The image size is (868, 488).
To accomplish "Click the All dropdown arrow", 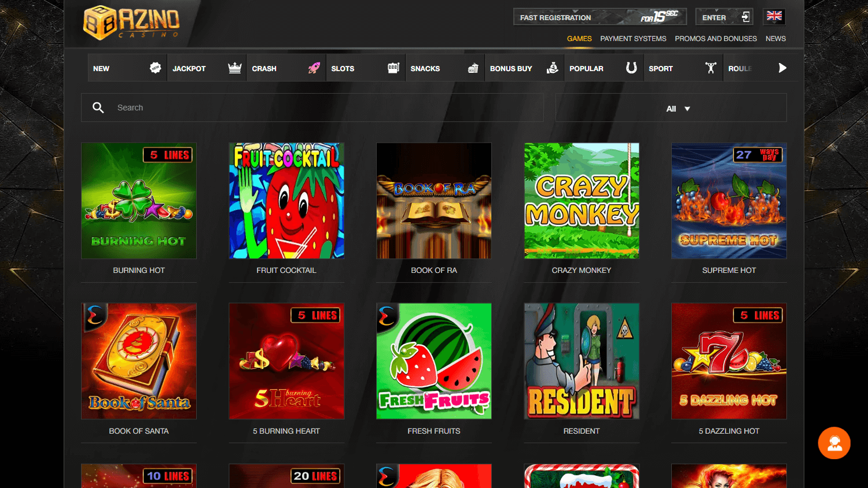I will 687,109.
